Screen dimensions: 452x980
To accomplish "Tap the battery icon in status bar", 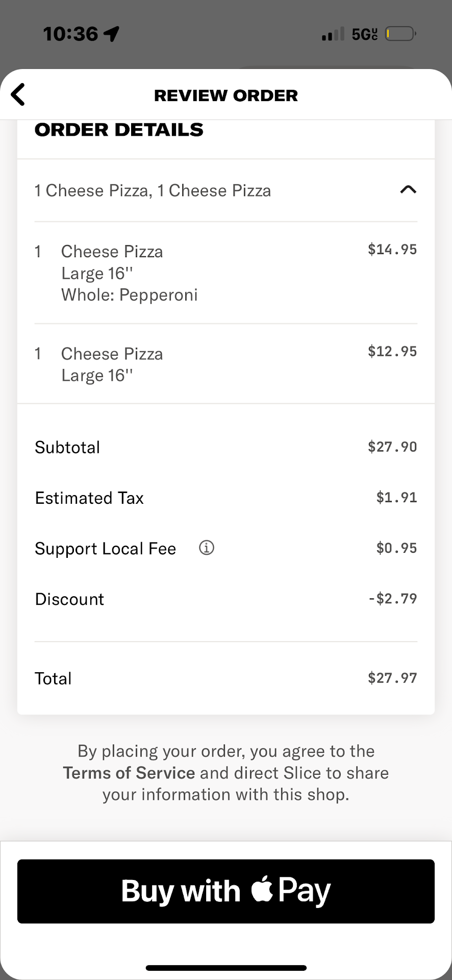I will (400, 34).
